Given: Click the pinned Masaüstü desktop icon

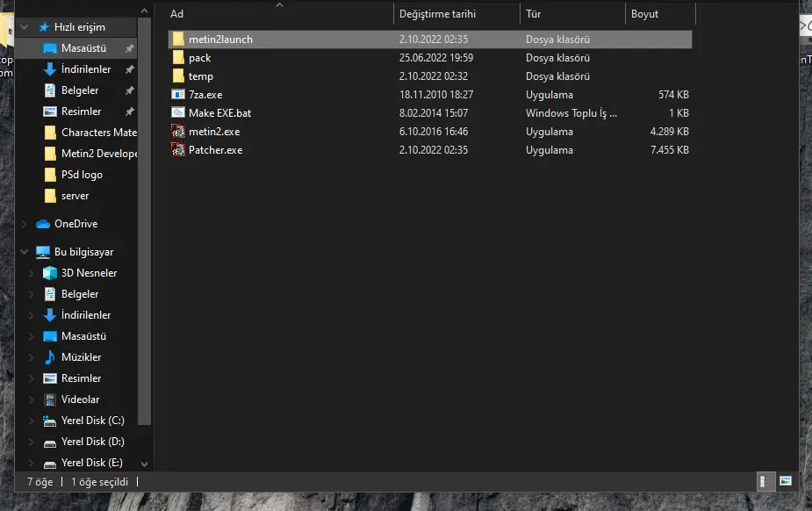Looking at the screenshot, I should pos(50,48).
